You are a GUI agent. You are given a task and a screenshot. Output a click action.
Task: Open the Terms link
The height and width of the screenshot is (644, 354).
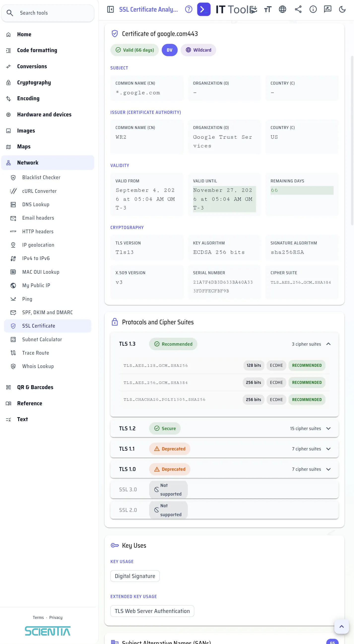coord(38,618)
